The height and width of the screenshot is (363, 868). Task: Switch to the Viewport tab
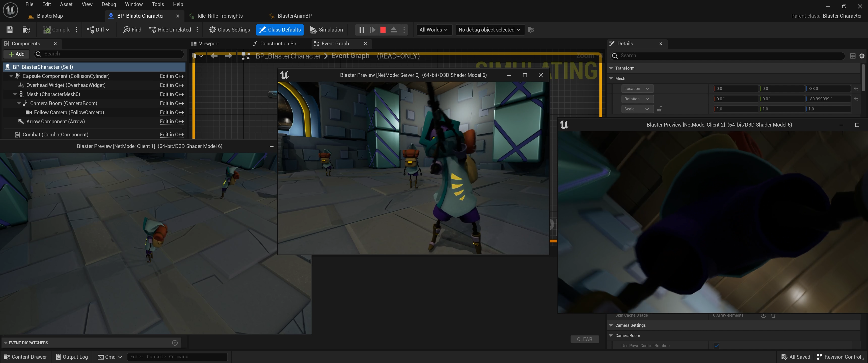[x=208, y=43]
